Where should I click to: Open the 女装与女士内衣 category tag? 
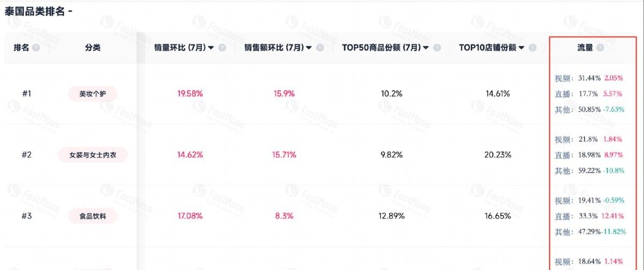point(92,155)
